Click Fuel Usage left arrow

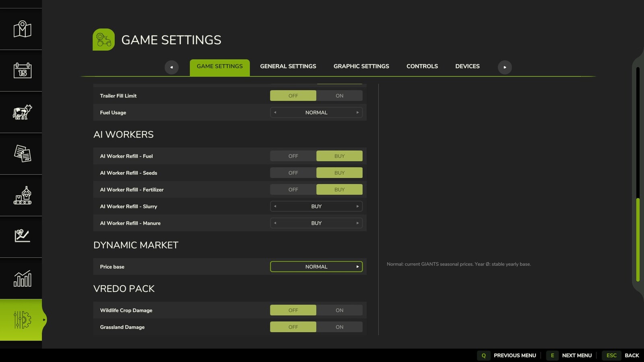(275, 113)
